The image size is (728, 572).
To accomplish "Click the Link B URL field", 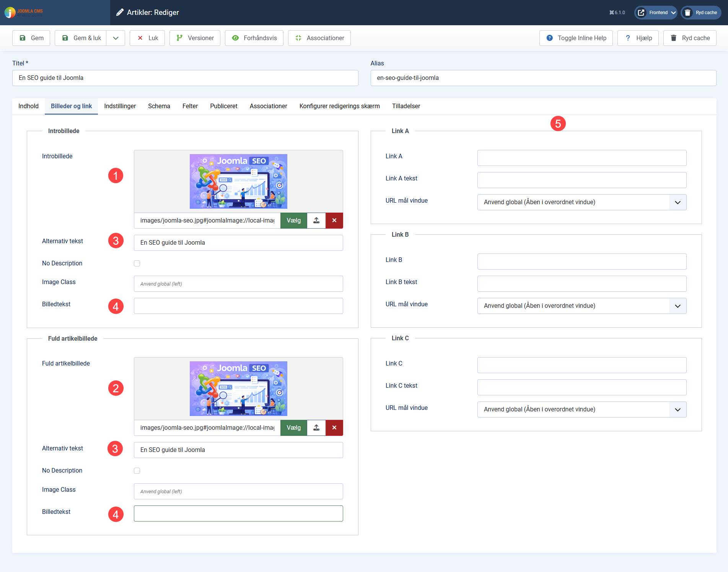I will tap(582, 262).
